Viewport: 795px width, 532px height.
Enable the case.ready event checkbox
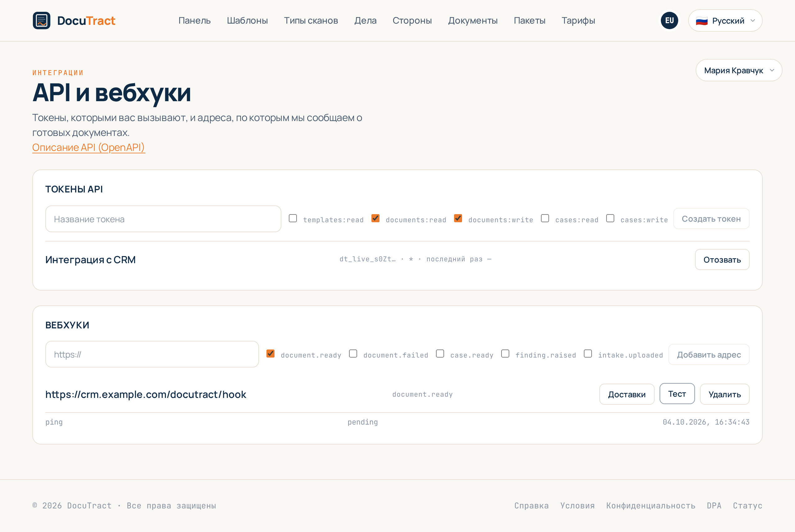point(440,354)
